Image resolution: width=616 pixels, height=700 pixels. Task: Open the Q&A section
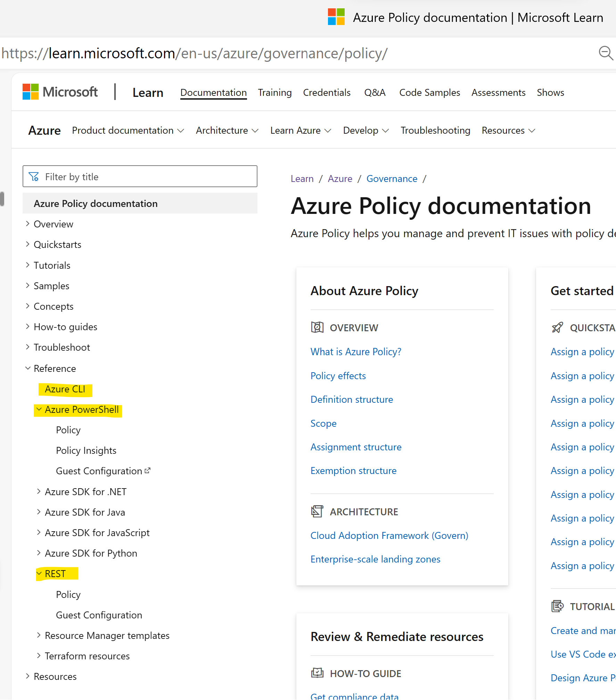click(x=375, y=92)
